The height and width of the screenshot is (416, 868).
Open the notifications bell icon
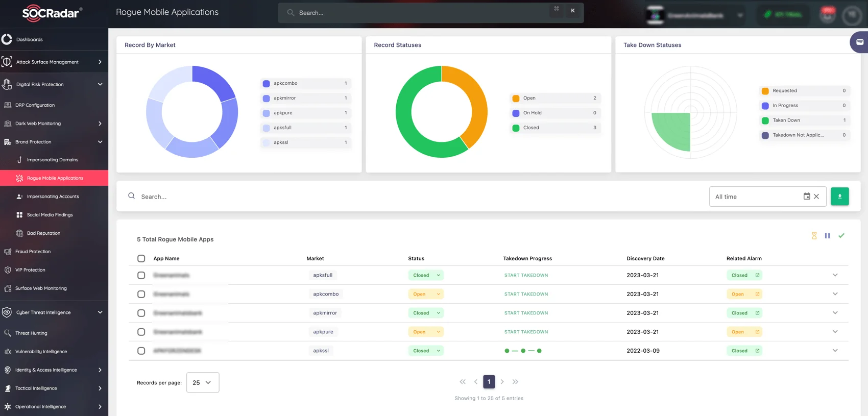828,15
